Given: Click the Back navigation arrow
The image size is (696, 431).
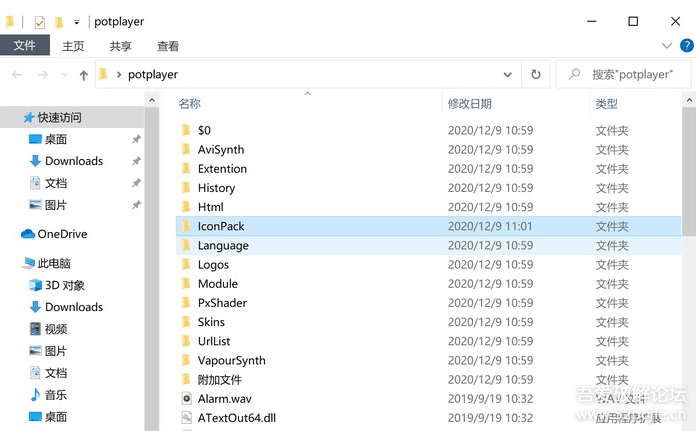Looking at the screenshot, I should point(18,75).
